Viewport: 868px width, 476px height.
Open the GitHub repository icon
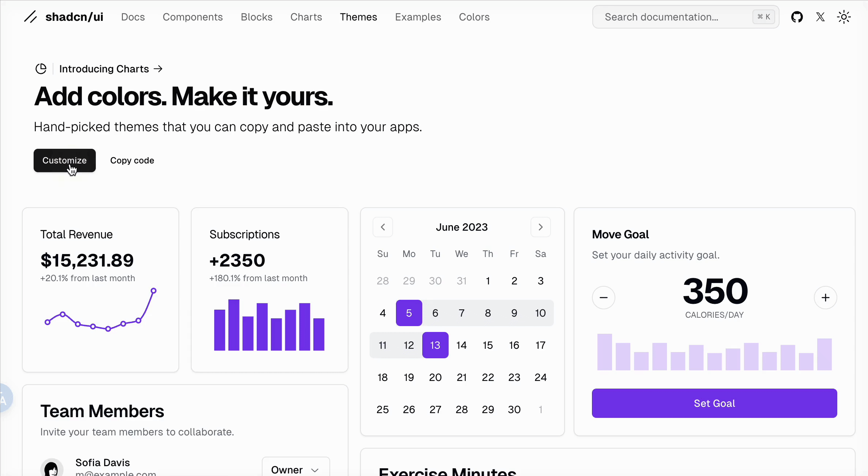point(797,17)
